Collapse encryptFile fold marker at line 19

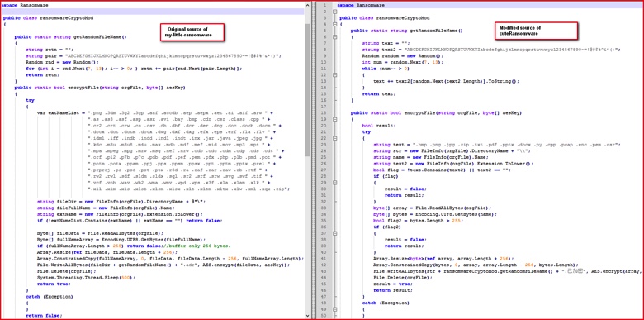pos(334,119)
